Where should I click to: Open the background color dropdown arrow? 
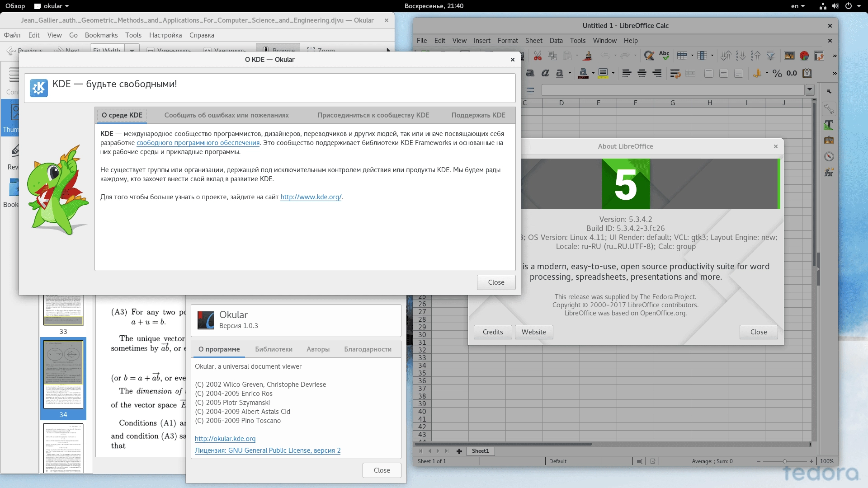click(x=613, y=73)
